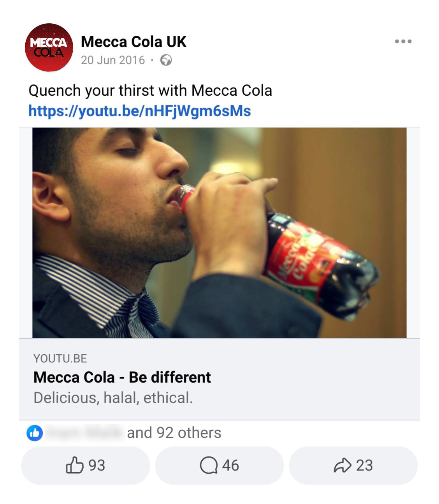This screenshot has height=504, width=439.
Task: Click the YOUTU.BE source label
Action: pos(60,359)
